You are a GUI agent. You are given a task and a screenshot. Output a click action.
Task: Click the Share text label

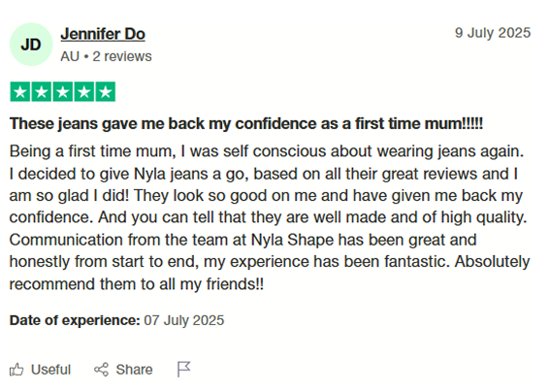(134, 370)
